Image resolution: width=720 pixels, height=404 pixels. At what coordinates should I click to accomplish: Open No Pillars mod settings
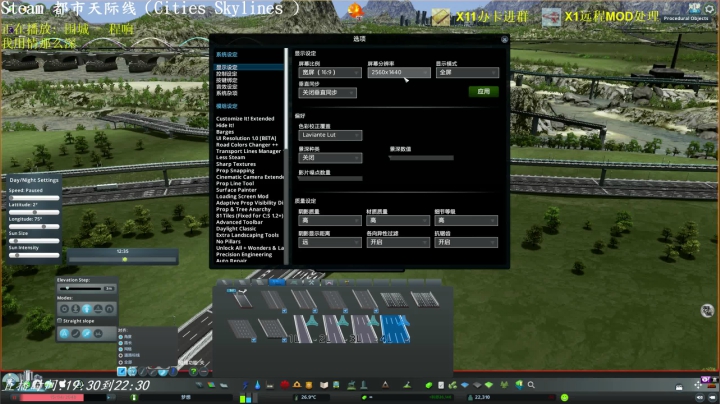(228, 241)
